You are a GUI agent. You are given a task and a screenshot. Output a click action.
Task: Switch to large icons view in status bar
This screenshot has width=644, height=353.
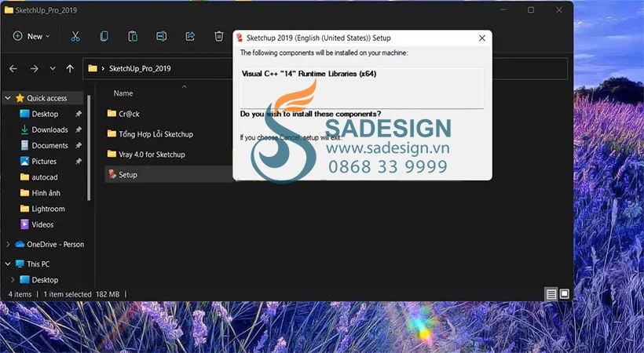565,294
